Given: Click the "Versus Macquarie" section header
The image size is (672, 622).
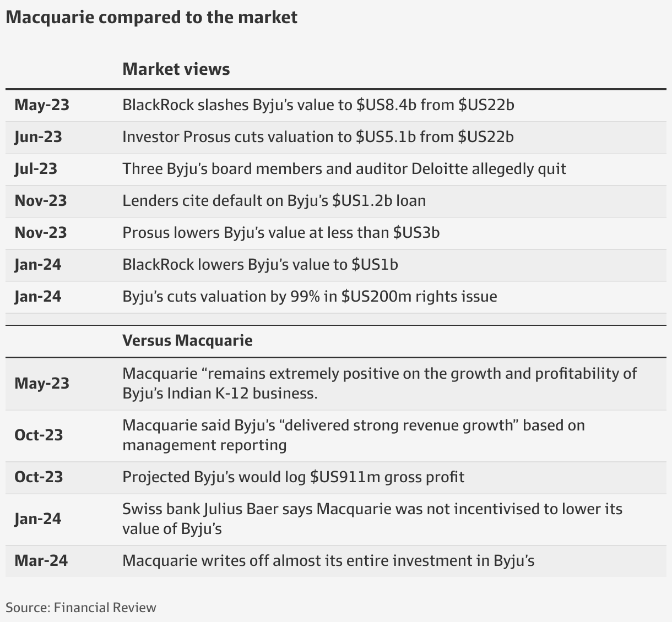Looking at the screenshot, I should point(187,341).
